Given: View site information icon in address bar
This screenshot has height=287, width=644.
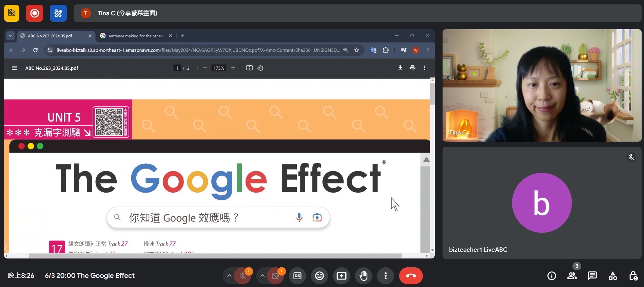Looking at the screenshot, I should click(x=50, y=50).
